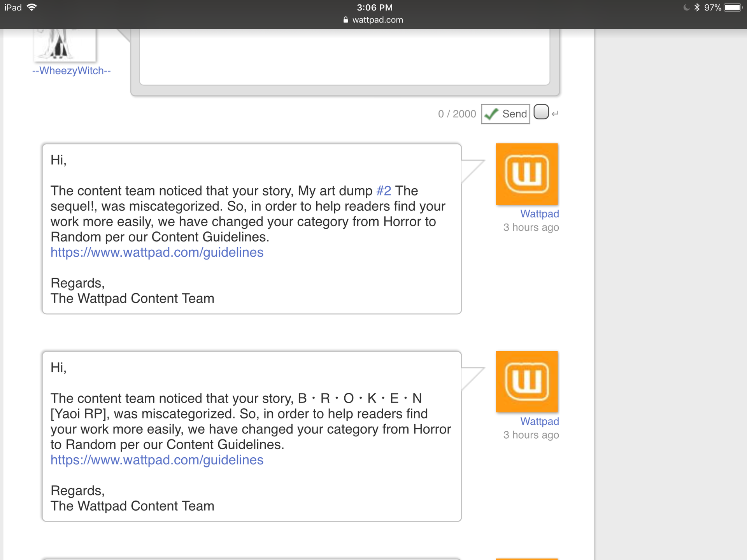Click the 97% battery percentage
The image size is (747, 560).
tap(712, 7)
